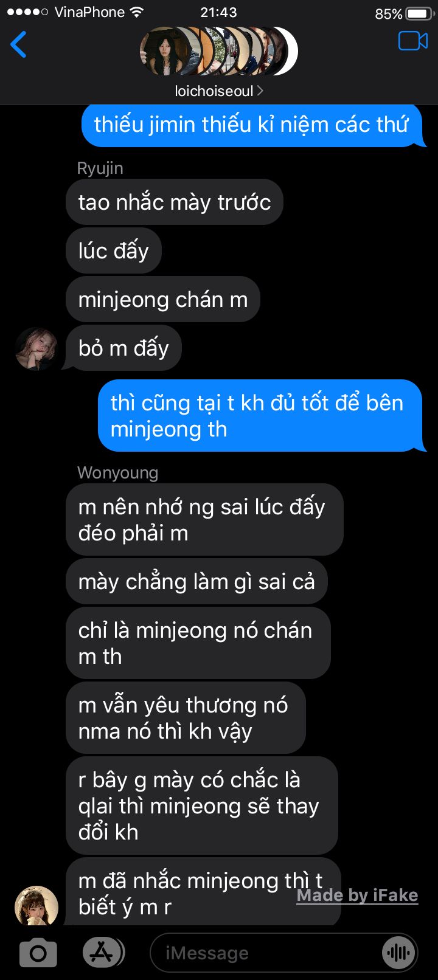Screen dimensions: 438x980
Task: Tap the Wi-Fi status icon
Action: pos(137,12)
